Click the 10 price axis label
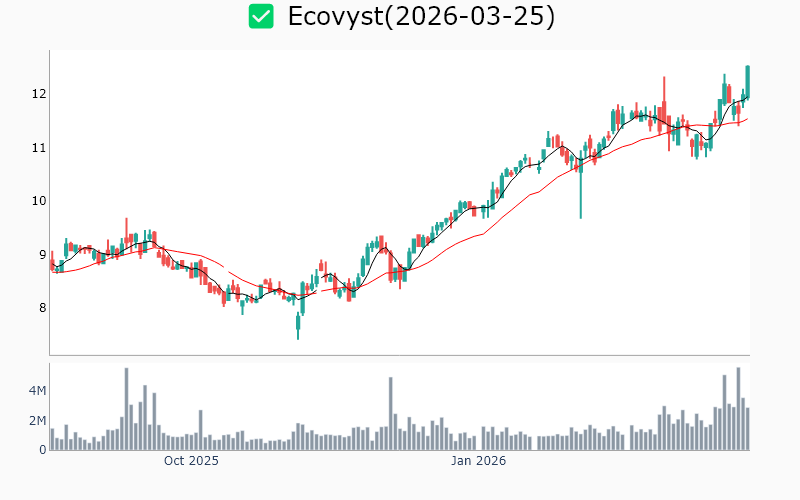Image resolution: width=800 pixels, height=500 pixels. click(37, 201)
